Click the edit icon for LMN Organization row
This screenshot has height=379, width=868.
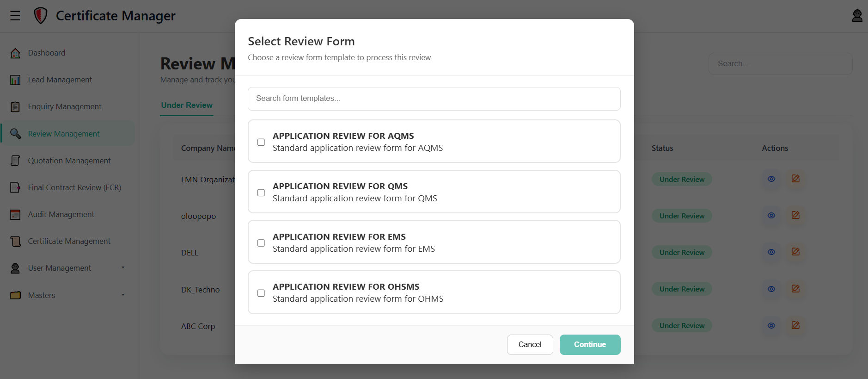pyautogui.click(x=795, y=179)
